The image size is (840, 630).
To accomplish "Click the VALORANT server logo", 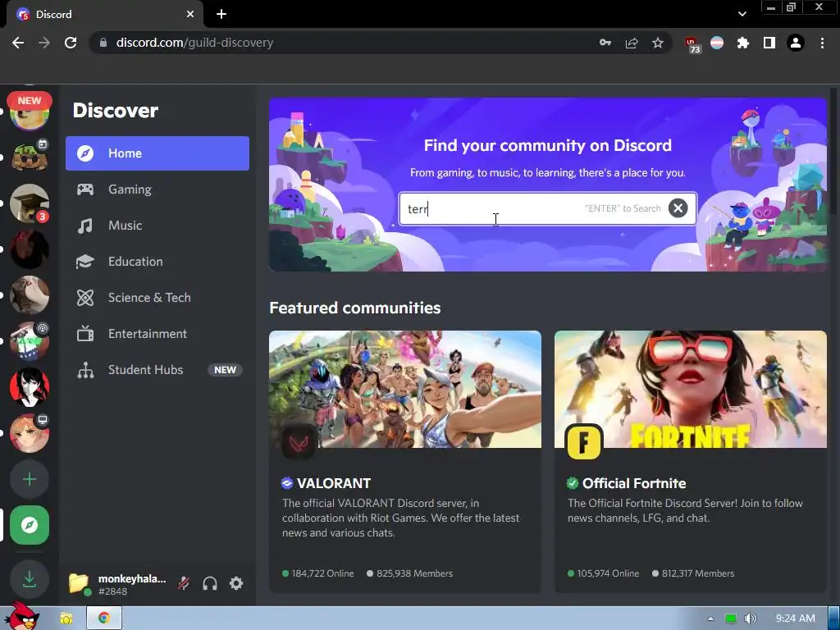I will (x=299, y=442).
